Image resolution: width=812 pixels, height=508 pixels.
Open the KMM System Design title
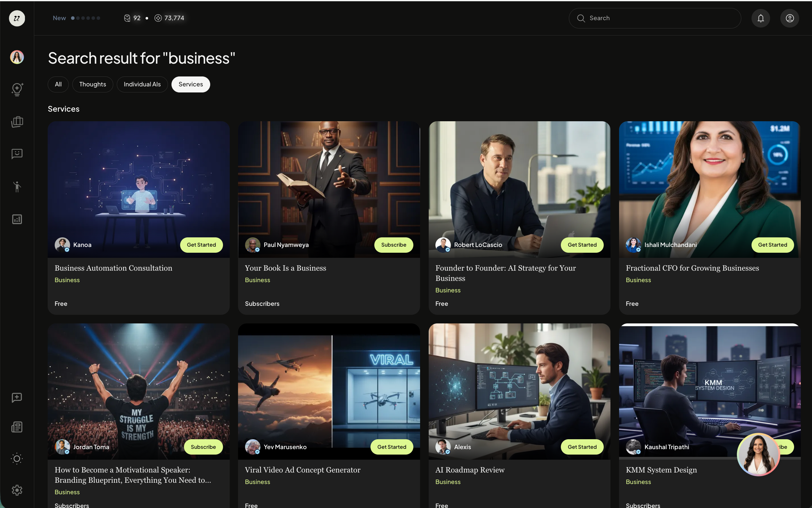[x=662, y=470]
